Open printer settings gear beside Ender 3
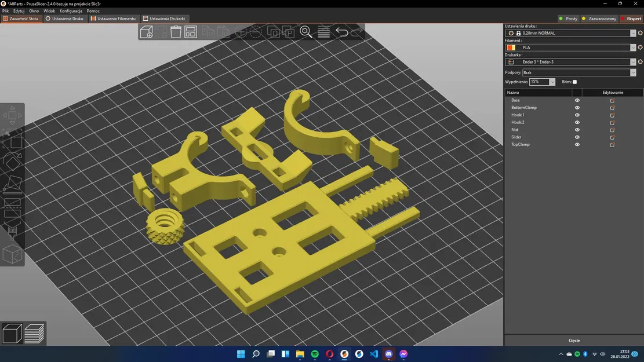 click(640, 61)
